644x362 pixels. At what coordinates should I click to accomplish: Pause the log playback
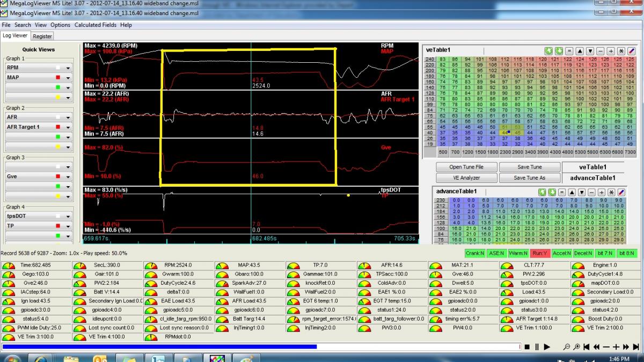point(537,347)
